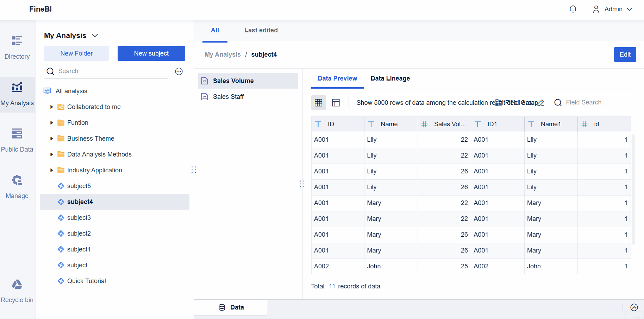Image resolution: width=644 pixels, height=319 pixels.
Task: Open the Admin user dropdown
Action: (613, 9)
